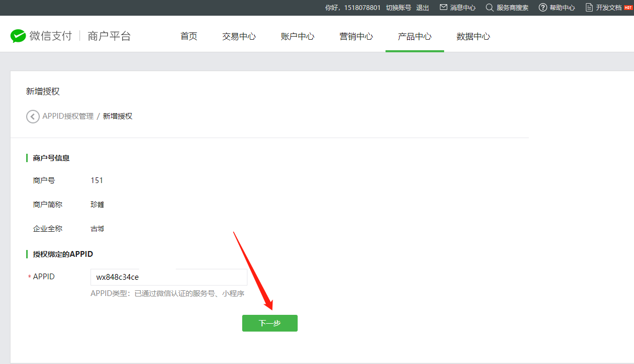Click the red HOT badge
634x364 pixels.
click(x=628, y=7)
